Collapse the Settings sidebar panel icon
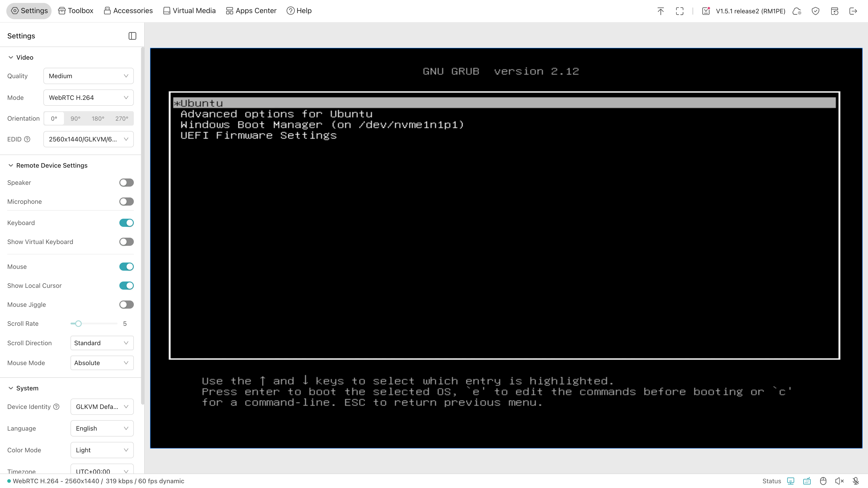The height and width of the screenshot is (488, 868). point(132,36)
